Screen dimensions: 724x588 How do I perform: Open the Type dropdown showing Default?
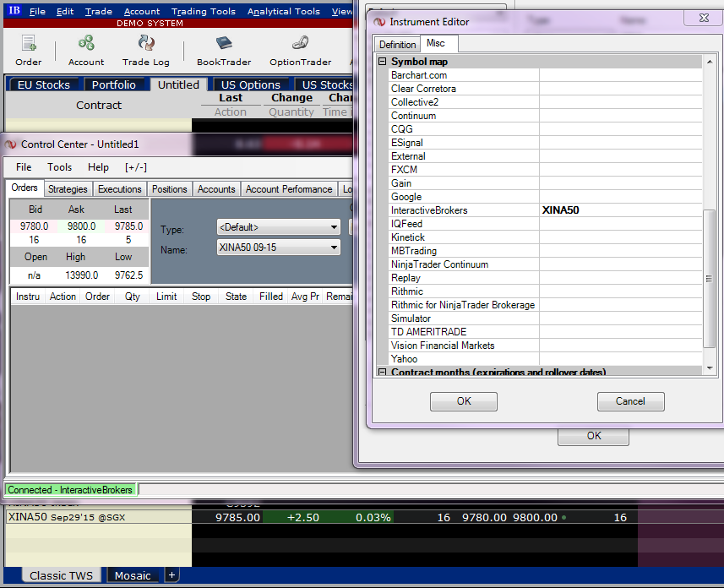[279, 227]
